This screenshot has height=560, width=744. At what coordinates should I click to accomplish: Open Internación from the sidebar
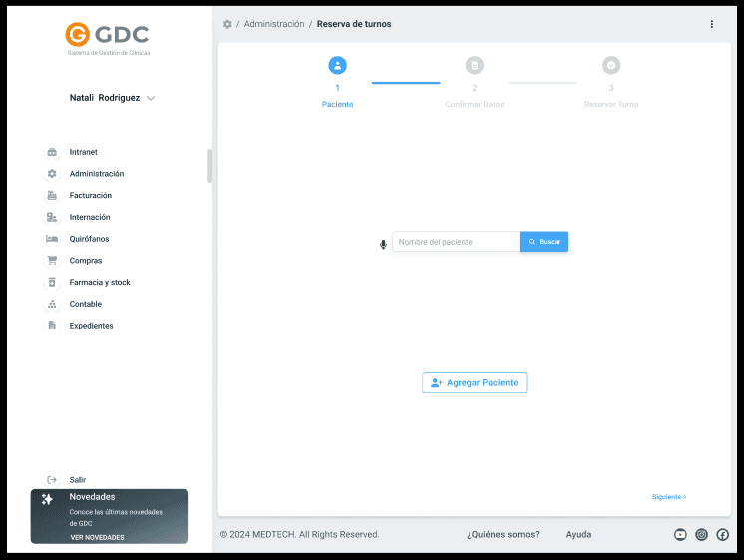pyautogui.click(x=90, y=217)
